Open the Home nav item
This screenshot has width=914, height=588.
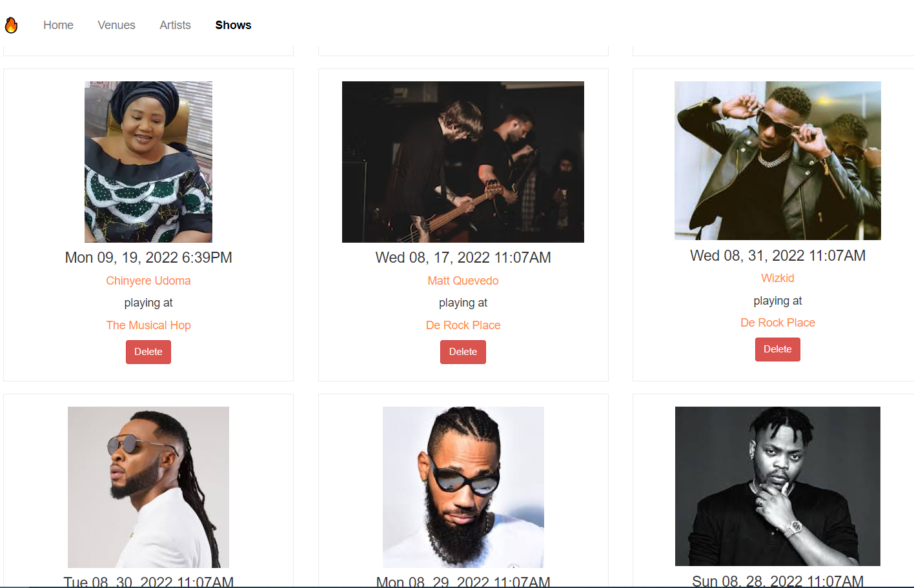pyautogui.click(x=58, y=25)
